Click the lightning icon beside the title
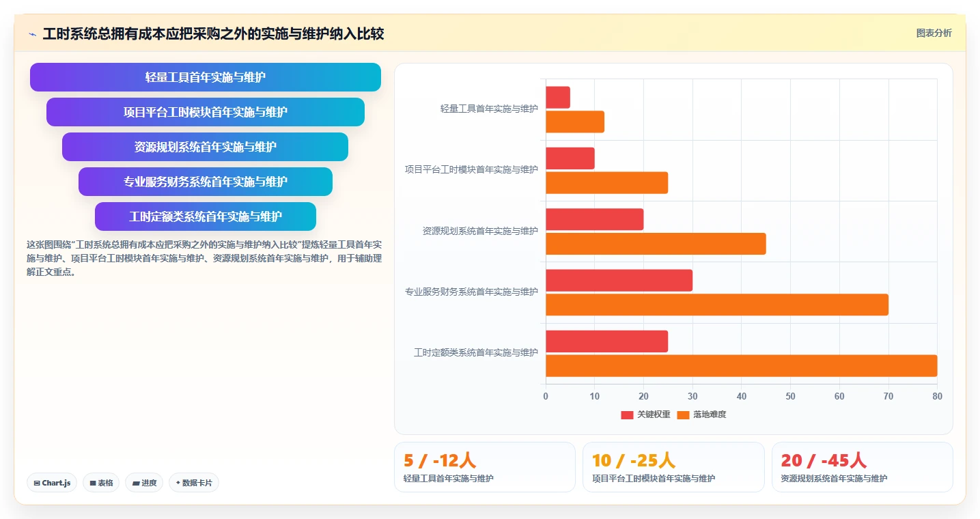Viewport: 980px width, 519px height. (32, 34)
